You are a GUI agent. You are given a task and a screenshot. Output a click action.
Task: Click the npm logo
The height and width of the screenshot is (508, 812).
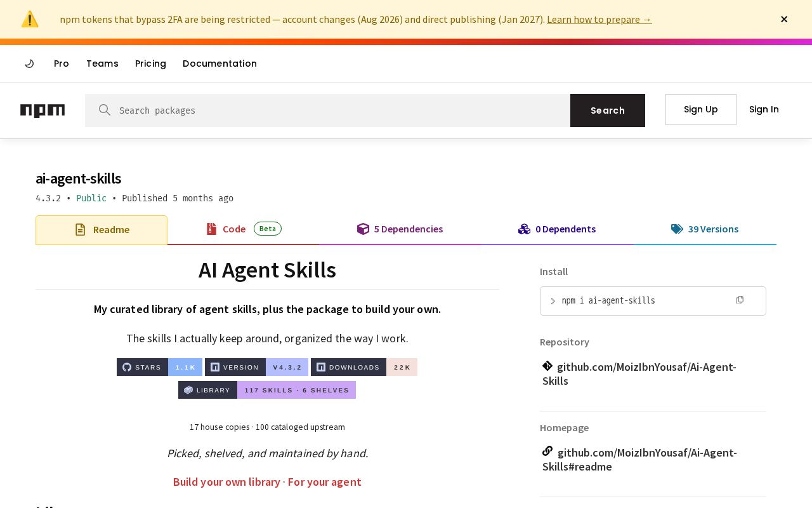point(43,110)
